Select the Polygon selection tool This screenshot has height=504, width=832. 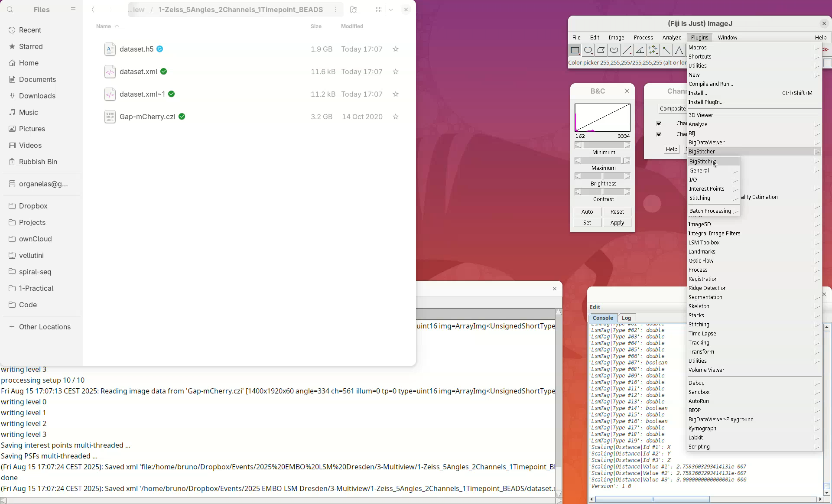(601, 50)
